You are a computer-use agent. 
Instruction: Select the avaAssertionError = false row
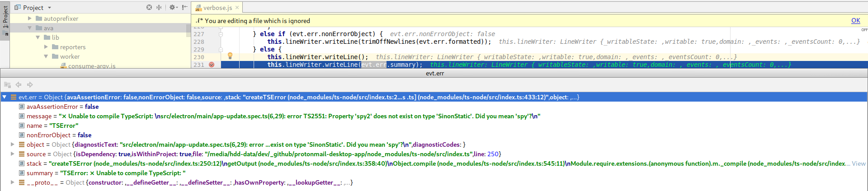click(x=434, y=107)
